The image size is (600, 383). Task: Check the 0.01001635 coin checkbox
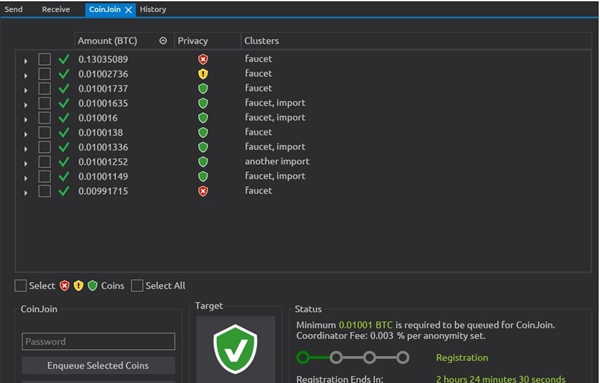coord(44,103)
